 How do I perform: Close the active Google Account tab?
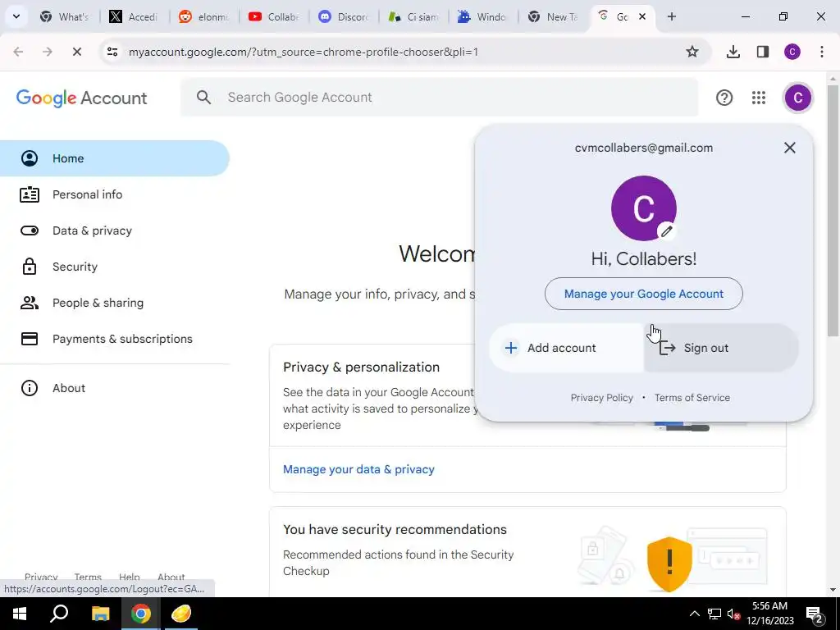[x=641, y=16]
